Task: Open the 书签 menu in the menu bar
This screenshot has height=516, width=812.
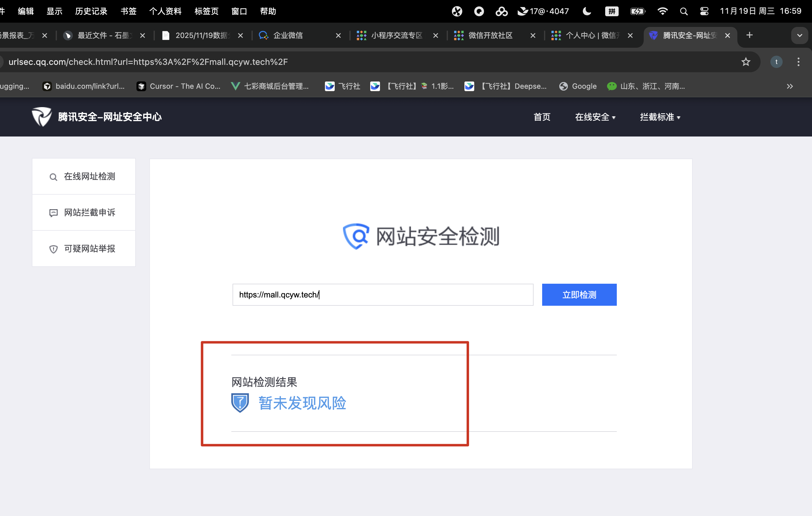Action: point(128,11)
